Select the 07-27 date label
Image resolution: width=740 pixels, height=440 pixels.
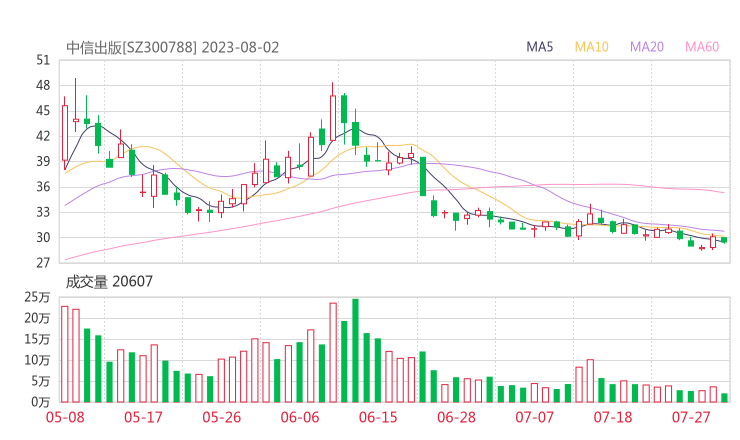point(691,417)
